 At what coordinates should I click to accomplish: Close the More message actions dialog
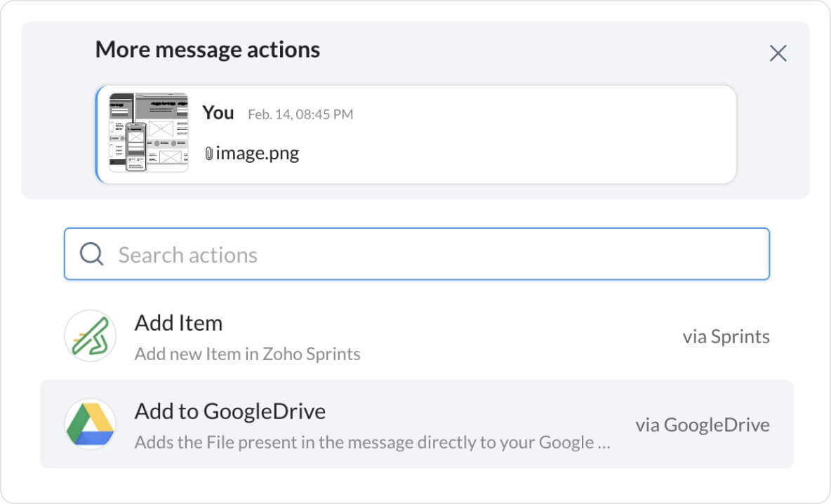pyautogui.click(x=778, y=53)
